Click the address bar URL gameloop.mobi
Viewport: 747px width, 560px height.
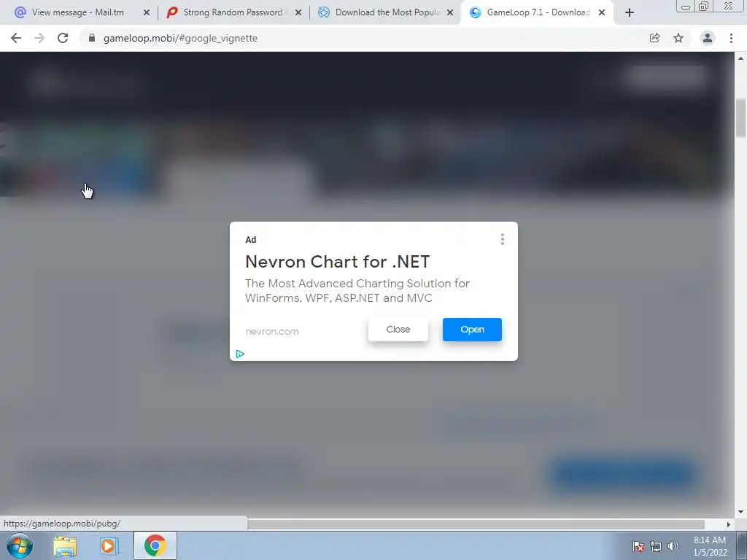pyautogui.click(x=180, y=38)
